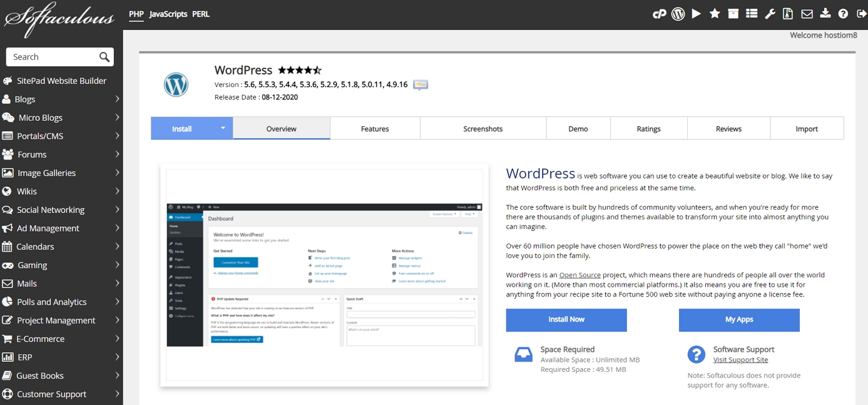Open the Install button dropdown arrow

point(223,128)
